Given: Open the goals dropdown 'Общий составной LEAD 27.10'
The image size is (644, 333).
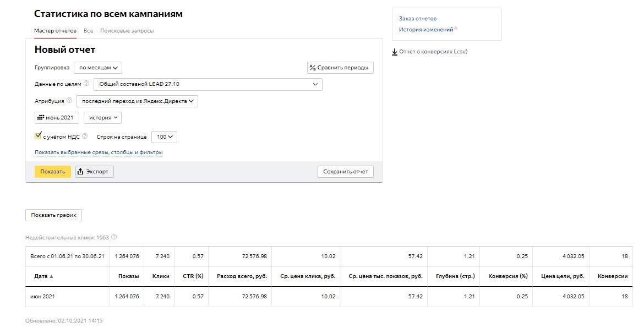Looking at the screenshot, I should pos(208,84).
